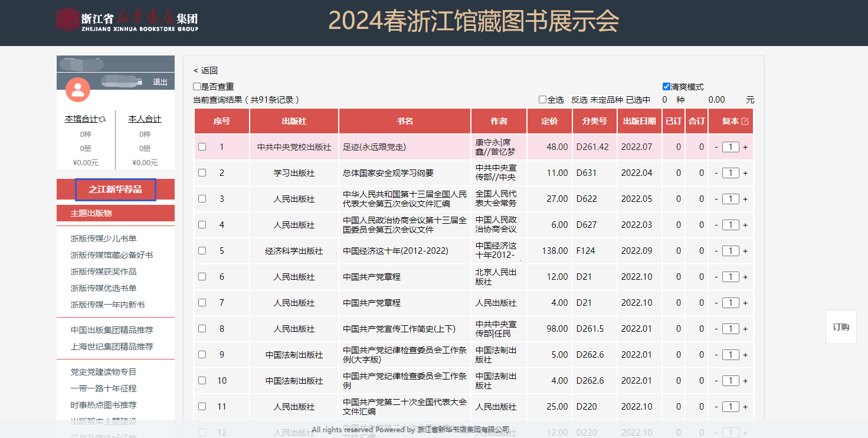Click the < 返回 back link
The height and width of the screenshot is (438, 868).
(205, 70)
